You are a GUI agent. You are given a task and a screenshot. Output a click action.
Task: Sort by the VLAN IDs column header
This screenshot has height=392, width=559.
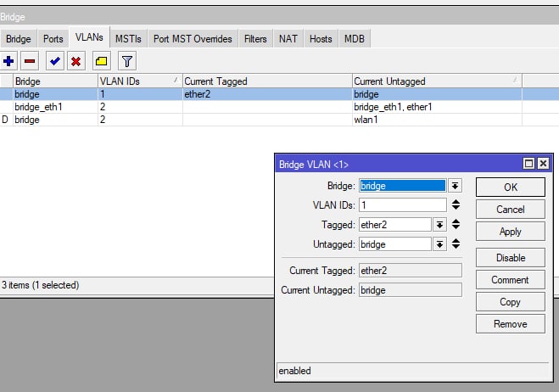pyautogui.click(x=140, y=81)
